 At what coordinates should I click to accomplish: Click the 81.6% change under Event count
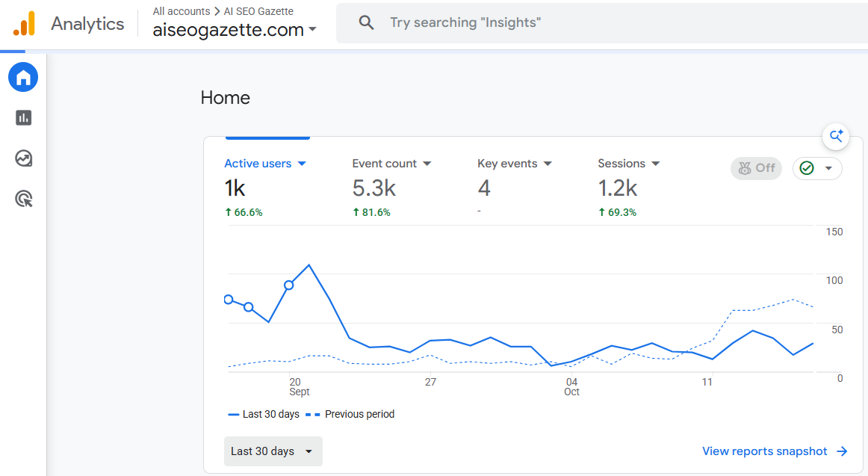point(371,212)
